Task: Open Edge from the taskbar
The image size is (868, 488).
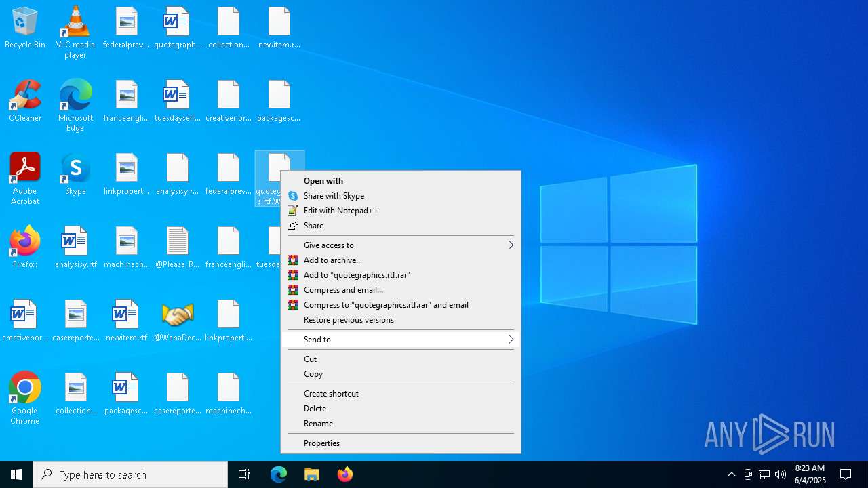Action: click(x=279, y=474)
